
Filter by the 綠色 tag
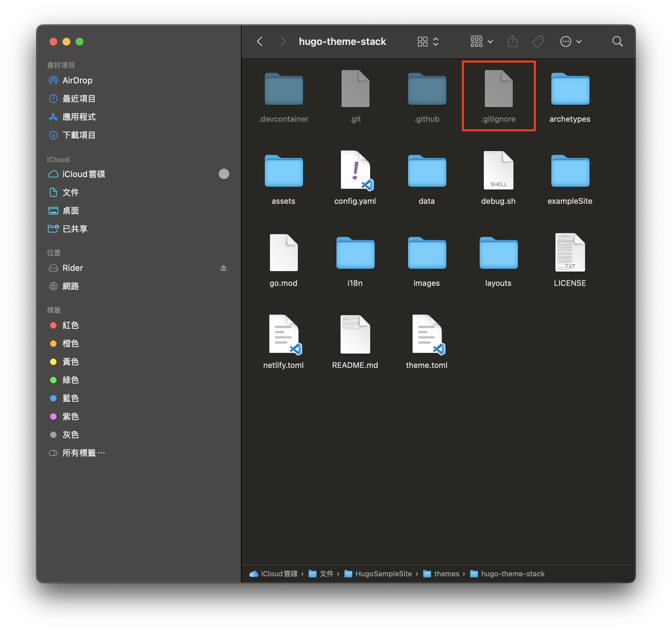(x=139, y=380)
